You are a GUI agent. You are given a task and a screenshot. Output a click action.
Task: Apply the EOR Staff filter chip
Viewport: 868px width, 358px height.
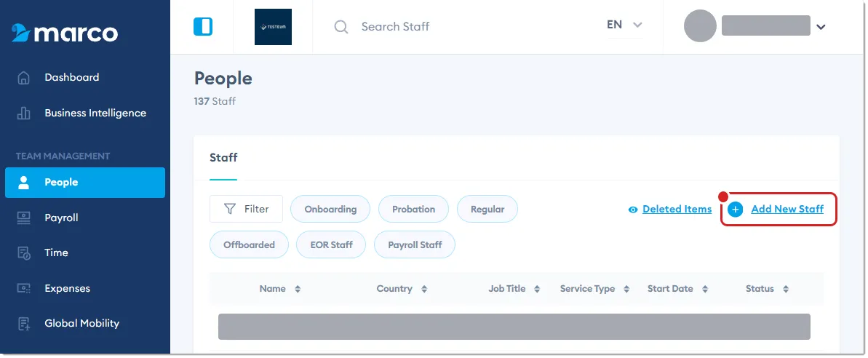(x=331, y=244)
